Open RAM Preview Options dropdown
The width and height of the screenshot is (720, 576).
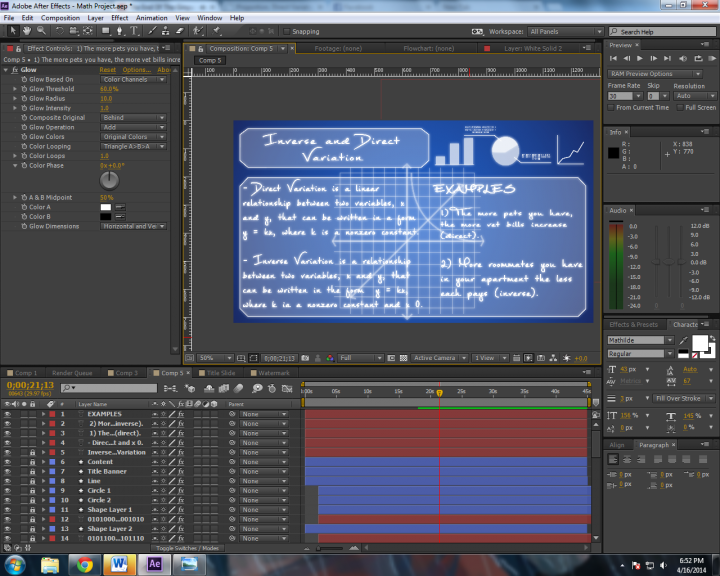[655, 74]
